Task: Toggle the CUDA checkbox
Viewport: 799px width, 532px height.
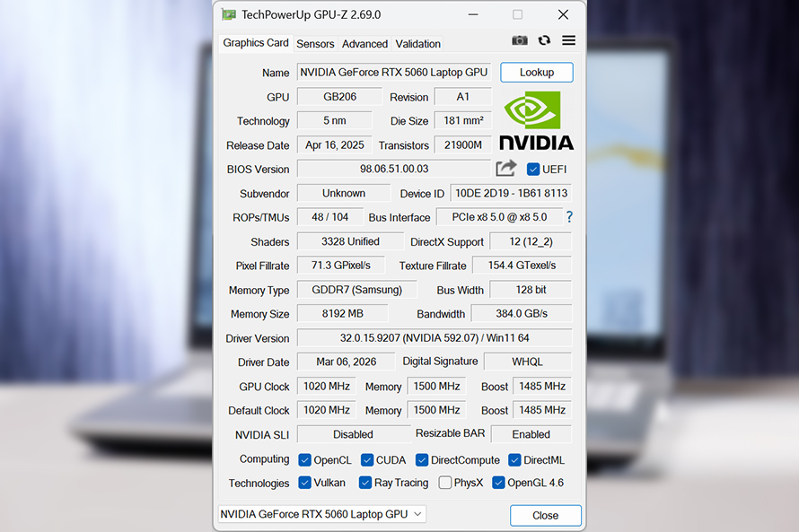Action: (367, 460)
